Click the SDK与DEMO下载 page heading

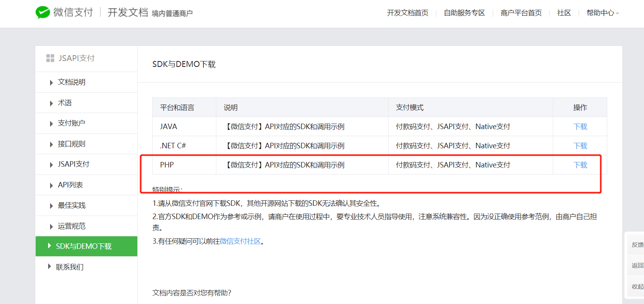[184, 64]
